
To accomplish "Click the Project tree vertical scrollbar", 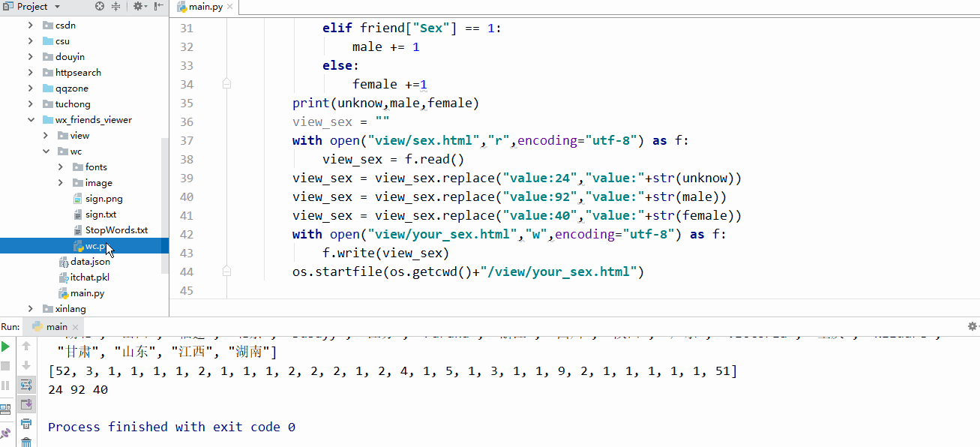I will point(166,205).
